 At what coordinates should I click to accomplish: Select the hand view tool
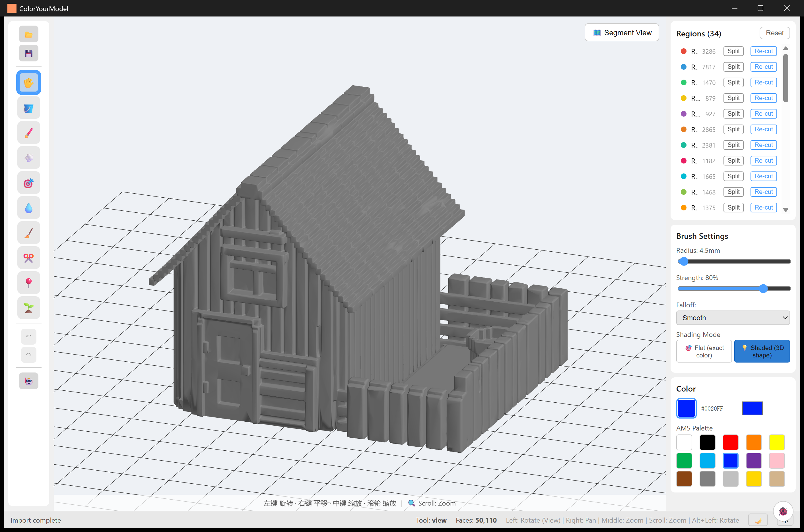(28, 82)
